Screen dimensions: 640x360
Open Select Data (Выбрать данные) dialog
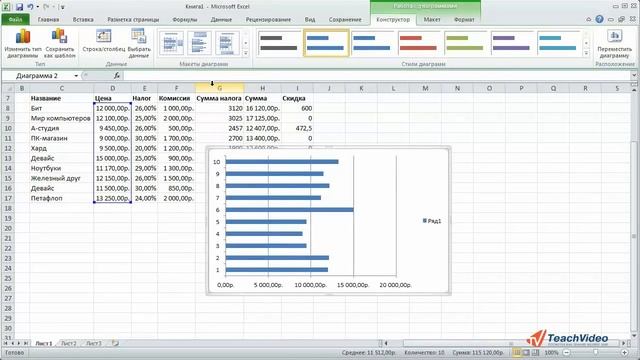[139, 44]
